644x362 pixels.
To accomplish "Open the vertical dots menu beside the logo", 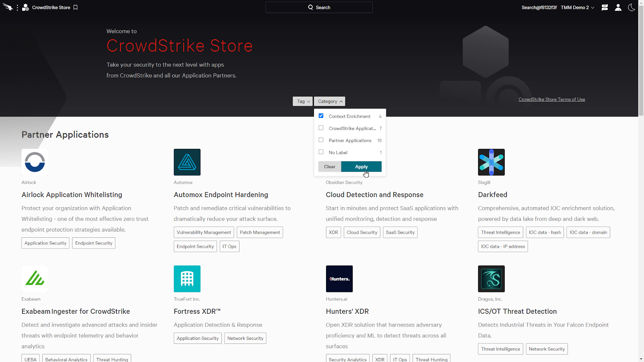I will coord(17,8).
